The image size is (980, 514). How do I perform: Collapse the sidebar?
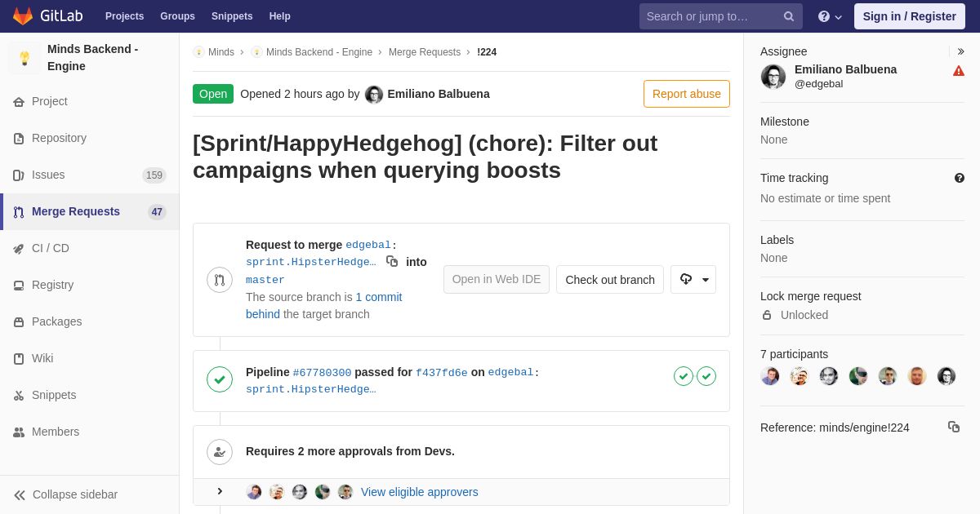pyautogui.click(x=90, y=494)
